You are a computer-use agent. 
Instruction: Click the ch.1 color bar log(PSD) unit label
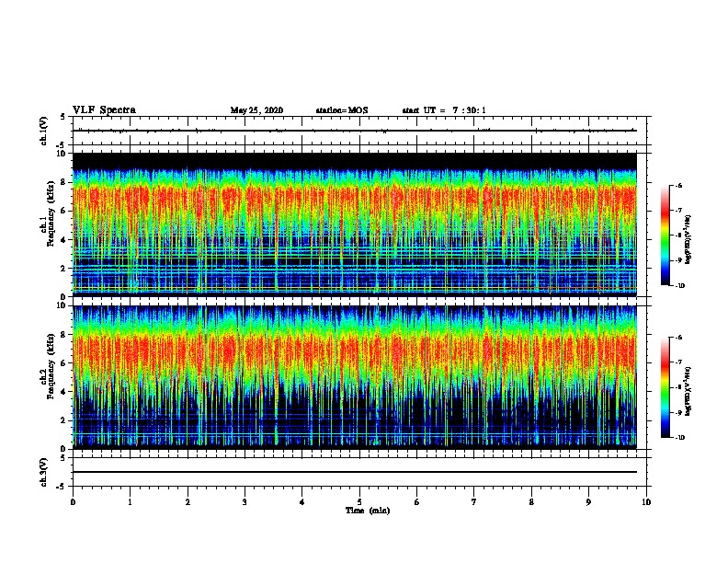click(688, 239)
